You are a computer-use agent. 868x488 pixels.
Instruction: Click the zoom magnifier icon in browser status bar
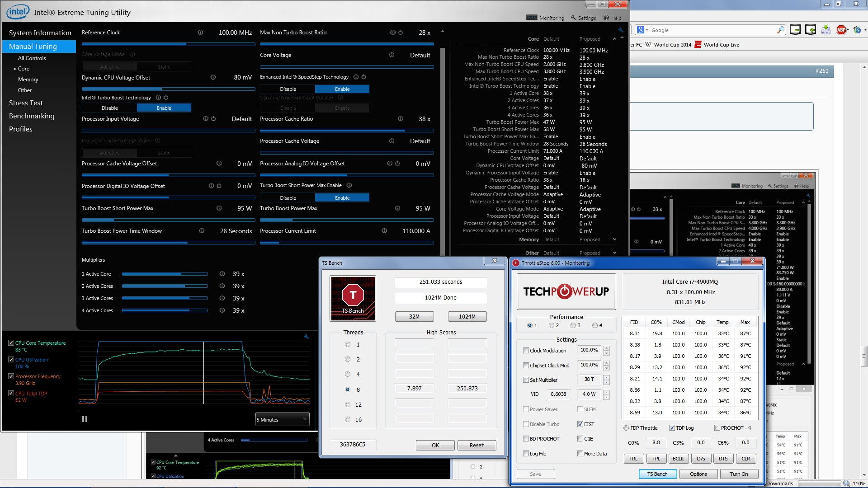tap(846, 483)
